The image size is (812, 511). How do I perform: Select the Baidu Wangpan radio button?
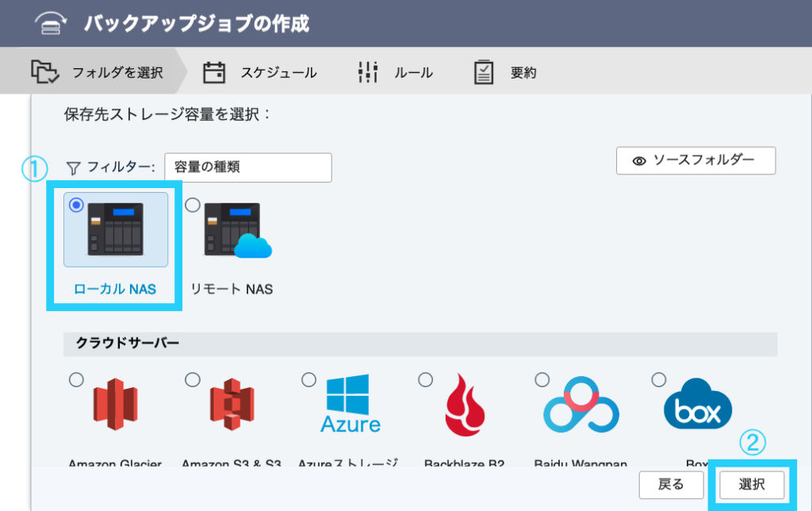pyautogui.click(x=542, y=380)
